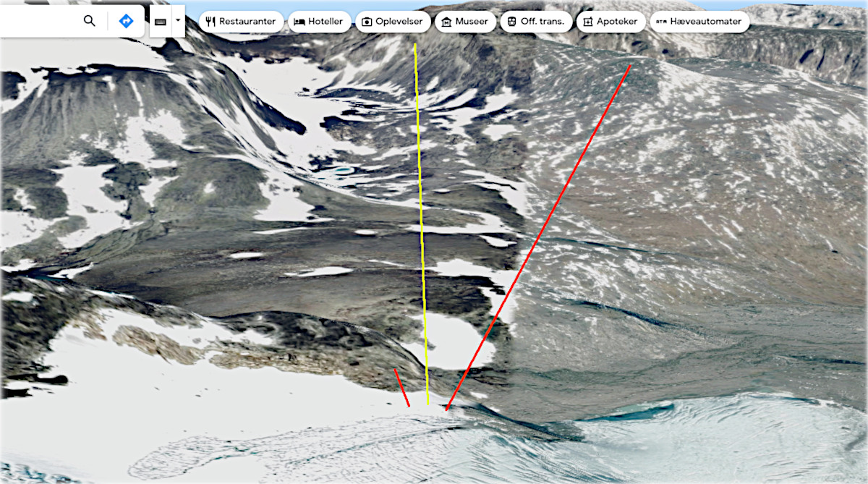
Task: Show Apoteker nearby
Action: (610, 22)
